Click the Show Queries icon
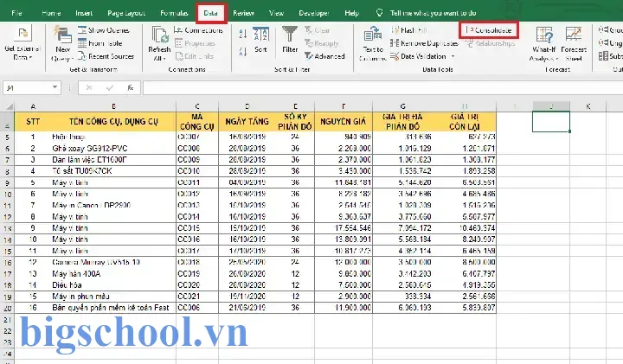The width and height of the screenshot is (623, 364). click(x=82, y=30)
